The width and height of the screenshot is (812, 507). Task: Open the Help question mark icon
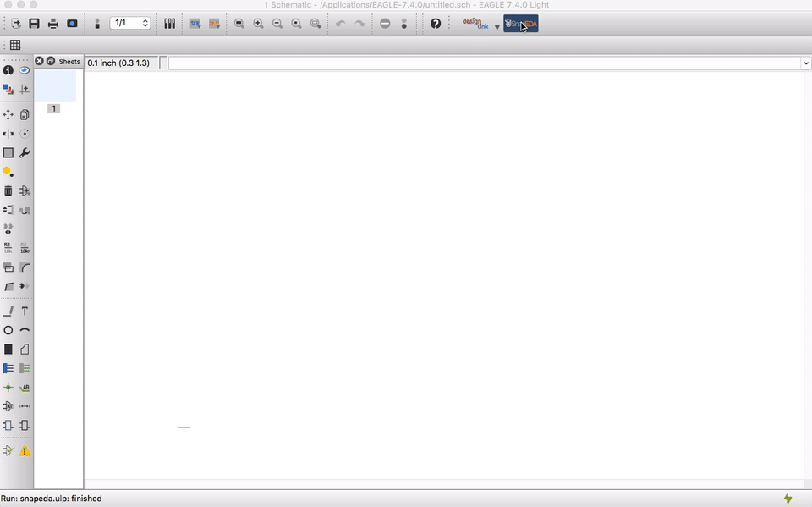tap(436, 24)
